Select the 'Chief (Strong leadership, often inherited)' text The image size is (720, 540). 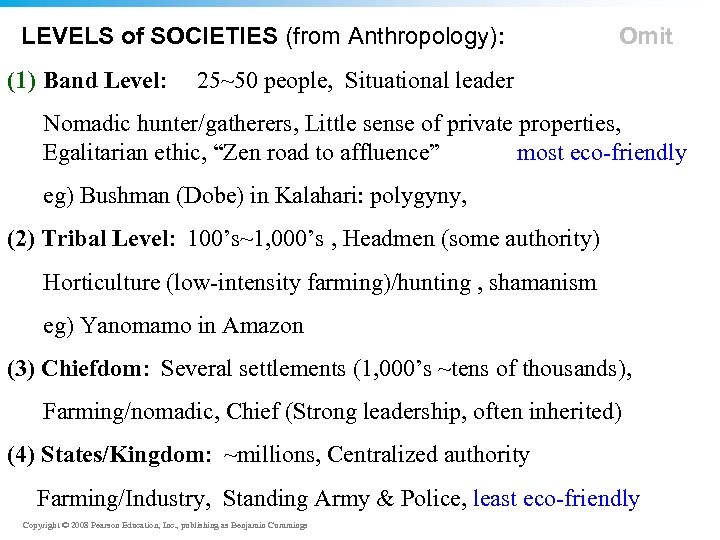click(x=424, y=412)
